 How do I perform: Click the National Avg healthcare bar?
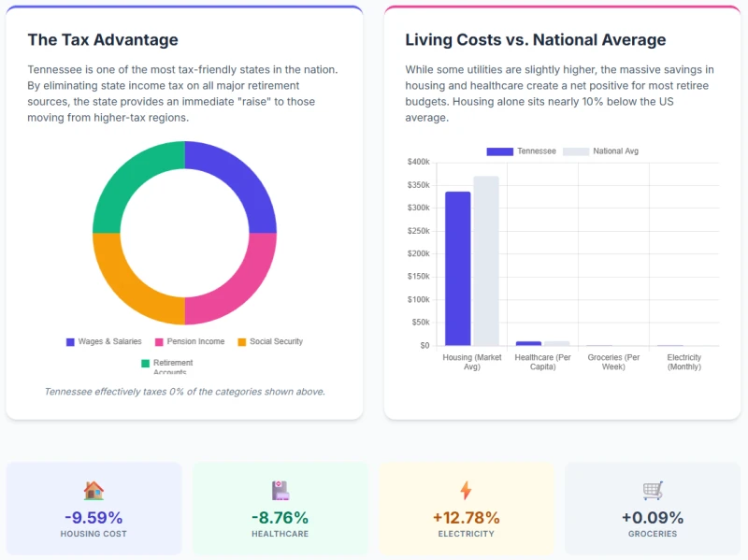coord(556,343)
